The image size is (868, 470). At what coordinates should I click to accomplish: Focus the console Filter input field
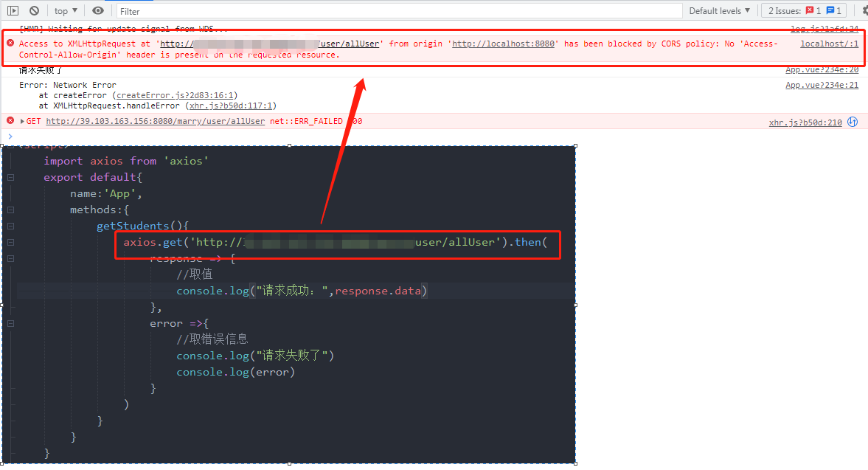tap(399, 11)
